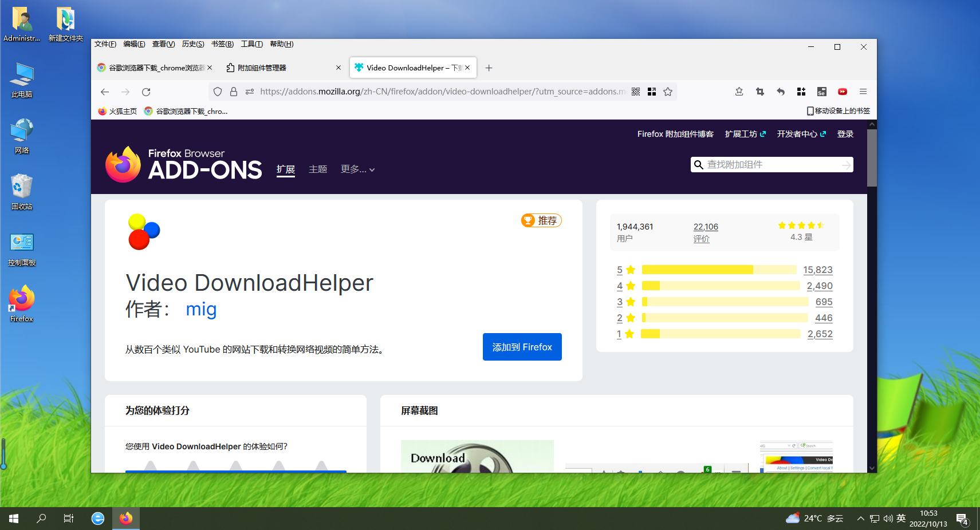Open the Firefox desktop shortcut
This screenshot has width=980, height=530.
[x=22, y=304]
